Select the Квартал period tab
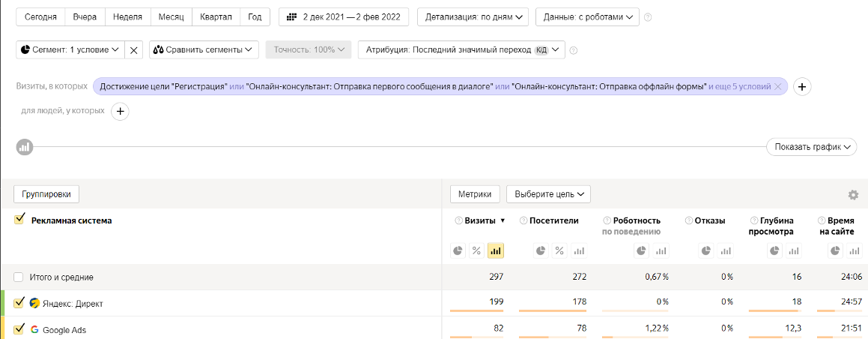Screen dimensions: 868x339 pyautogui.click(x=216, y=17)
